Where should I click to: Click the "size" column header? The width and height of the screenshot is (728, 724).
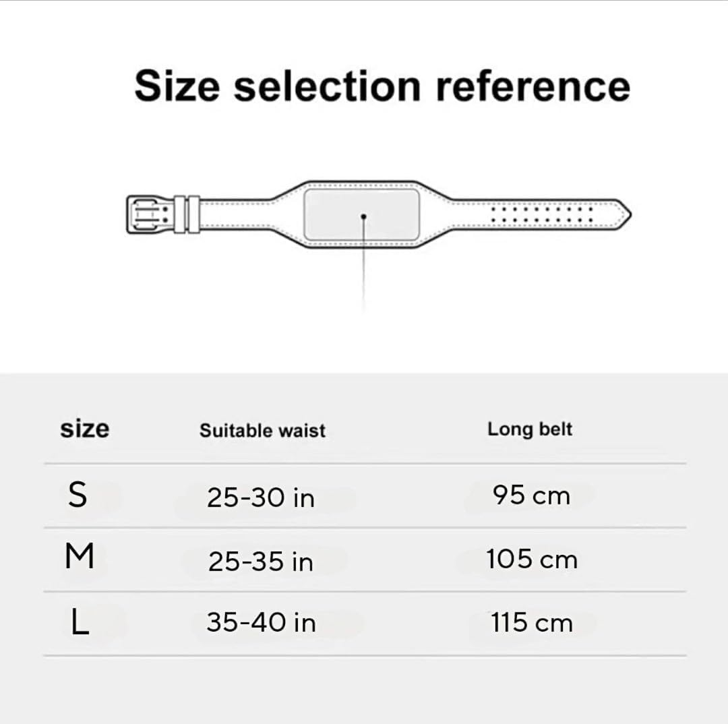coord(84,429)
